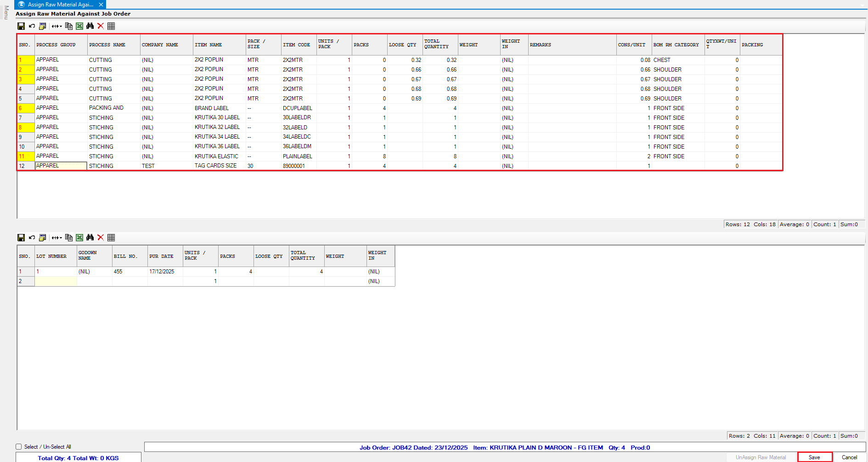Click floppy-disk save icon above raw material grid
The height and width of the screenshot is (462, 868).
point(21,26)
